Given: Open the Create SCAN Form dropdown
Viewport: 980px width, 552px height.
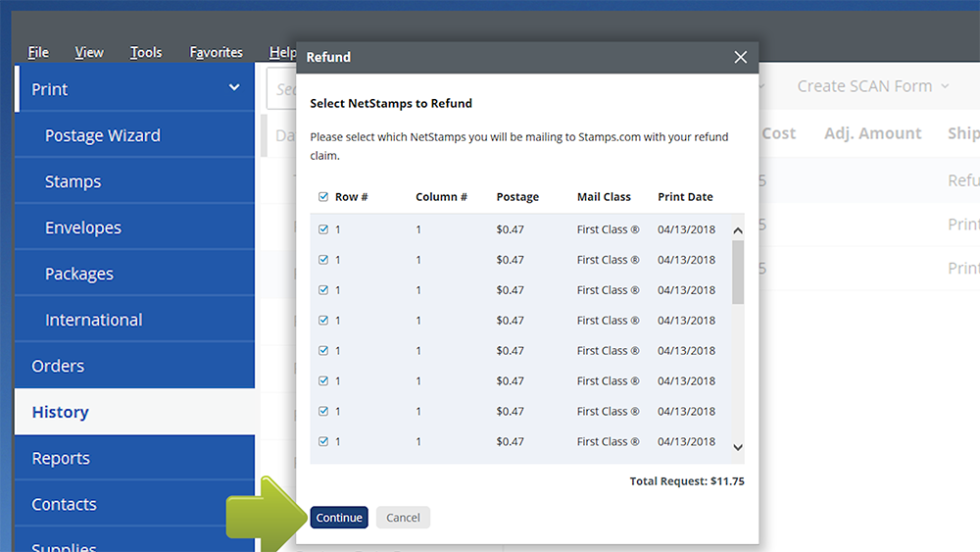Looking at the screenshot, I should pos(872,86).
